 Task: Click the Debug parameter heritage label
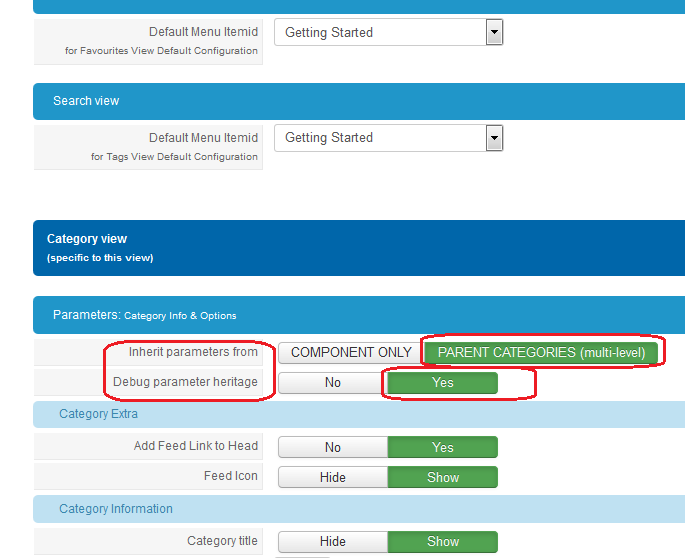185,382
